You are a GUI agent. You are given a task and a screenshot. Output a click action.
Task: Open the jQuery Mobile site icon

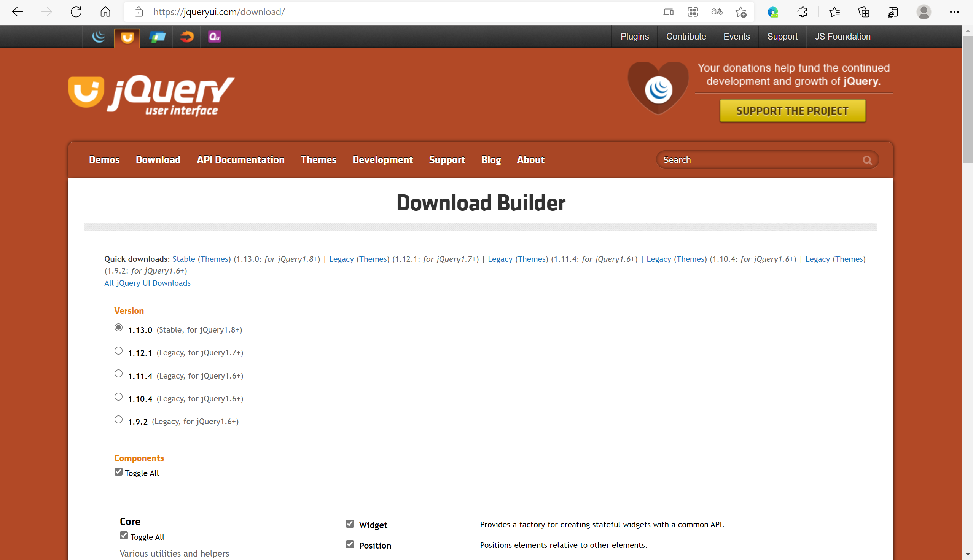pyautogui.click(x=157, y=37)
